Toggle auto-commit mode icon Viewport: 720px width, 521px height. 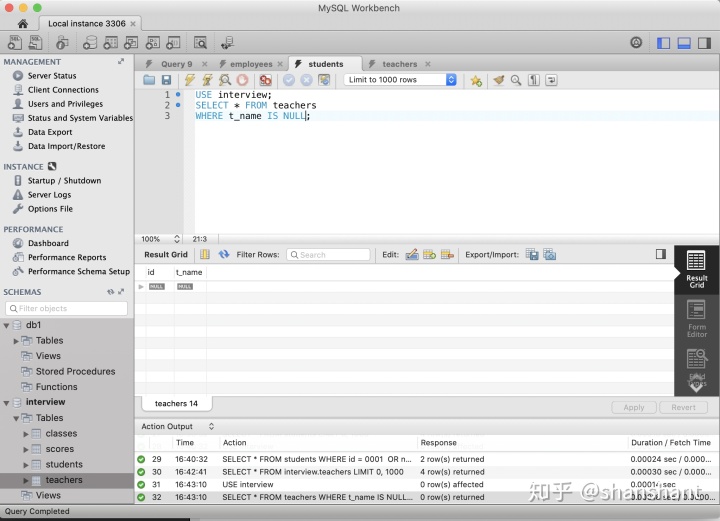click(x=324, y=80)
